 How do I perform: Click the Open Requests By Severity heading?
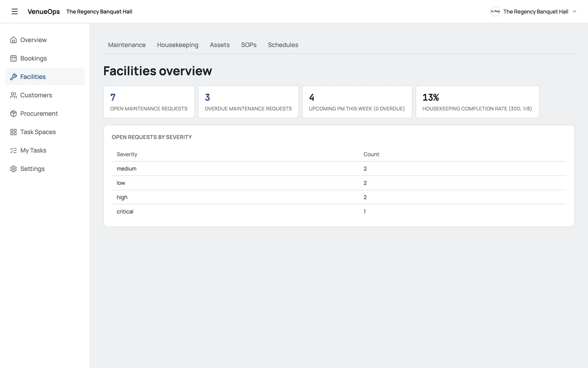[x=152, y=137]
